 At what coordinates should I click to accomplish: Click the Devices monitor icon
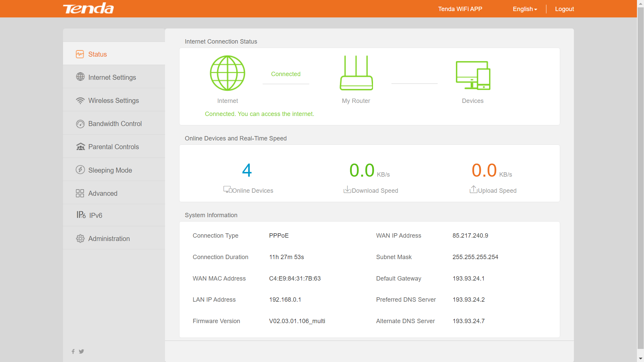click(473, 75)
